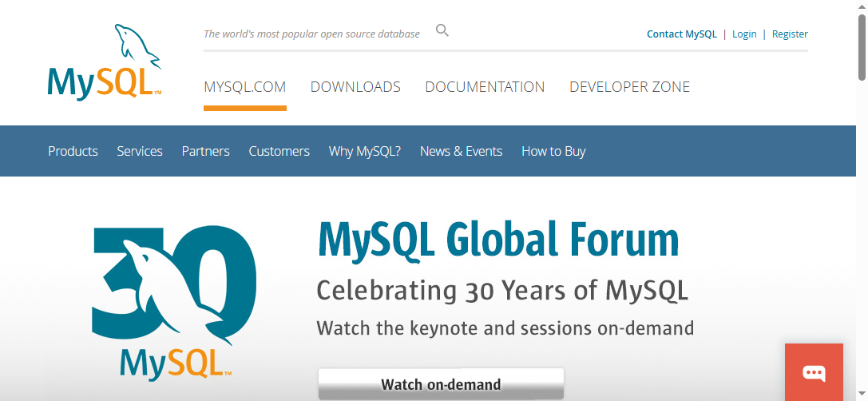Select News & Events in the navbar
Screen dimensions: 868x401
click(x=461, y=151)
